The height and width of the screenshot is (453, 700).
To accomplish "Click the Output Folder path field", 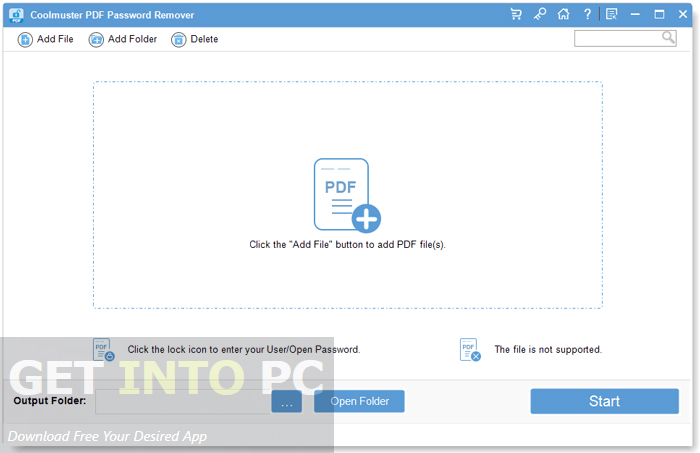I will 183,401.
